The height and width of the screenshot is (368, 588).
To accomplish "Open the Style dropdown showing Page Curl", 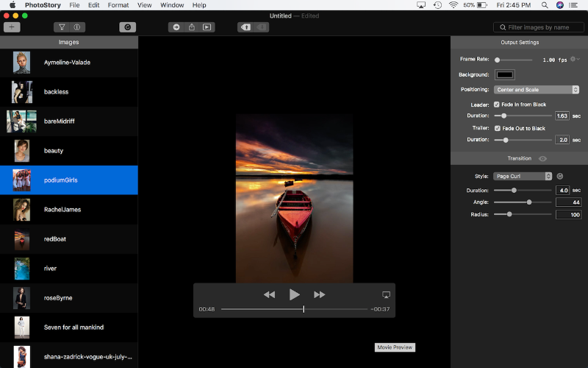I will point(523,176).
